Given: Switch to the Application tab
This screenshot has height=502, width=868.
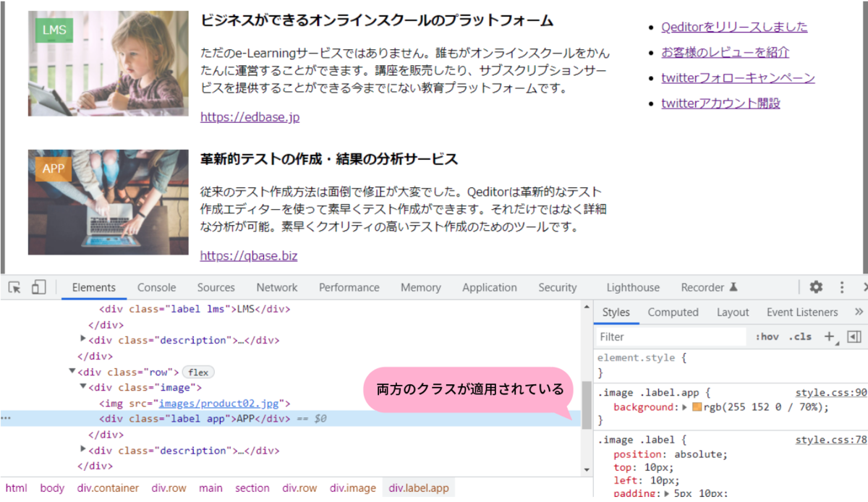Looking at the screenshot, I should 490,287.
